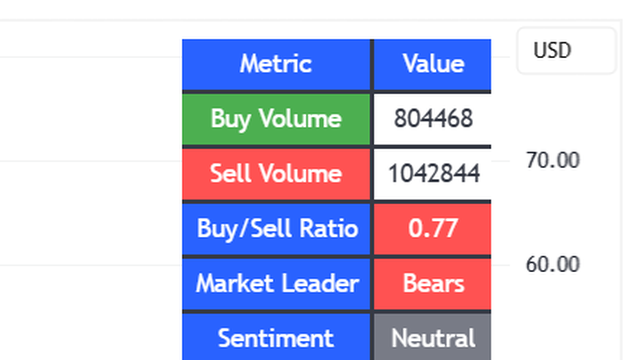Click the red 0.77 ratio value
640x360 pixels.
433,229
